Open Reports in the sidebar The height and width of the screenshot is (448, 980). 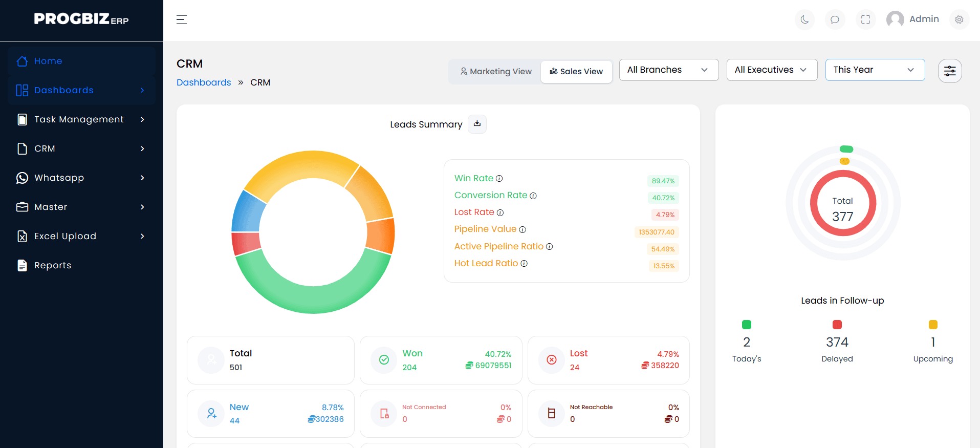coord(81,265)
